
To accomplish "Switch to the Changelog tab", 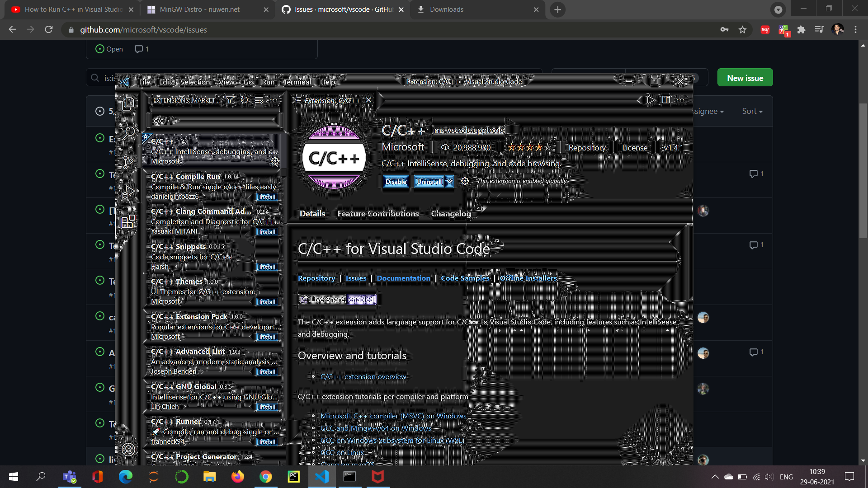I will click(x=450, y=213).
